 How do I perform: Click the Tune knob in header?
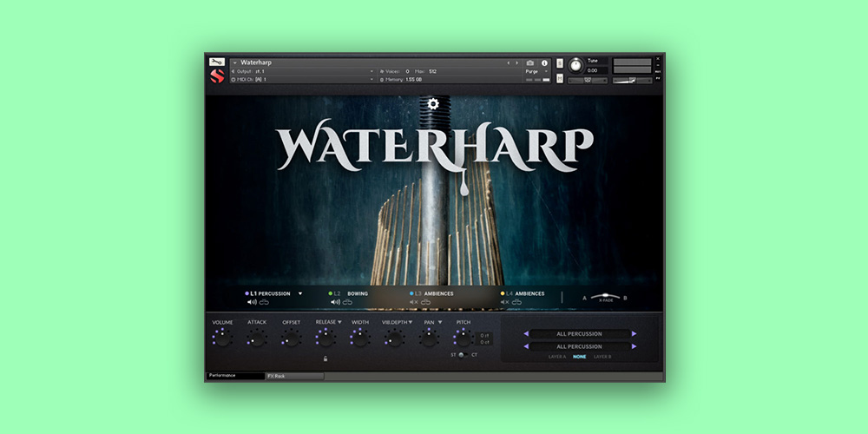[x=575, y=65]
